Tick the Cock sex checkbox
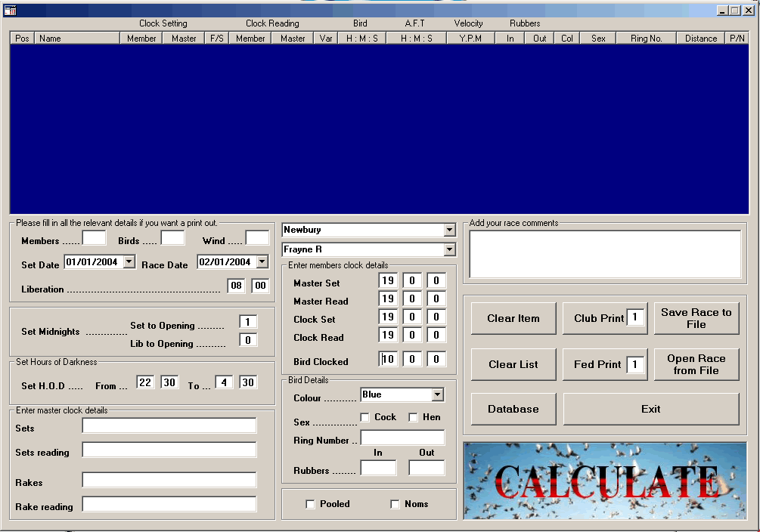Image resolution: width=760 pixels, height=532 pixels. click(x=365, y=417)
